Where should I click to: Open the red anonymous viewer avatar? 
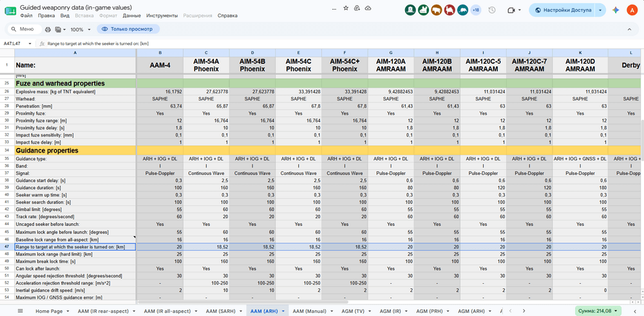coord(450,10)
